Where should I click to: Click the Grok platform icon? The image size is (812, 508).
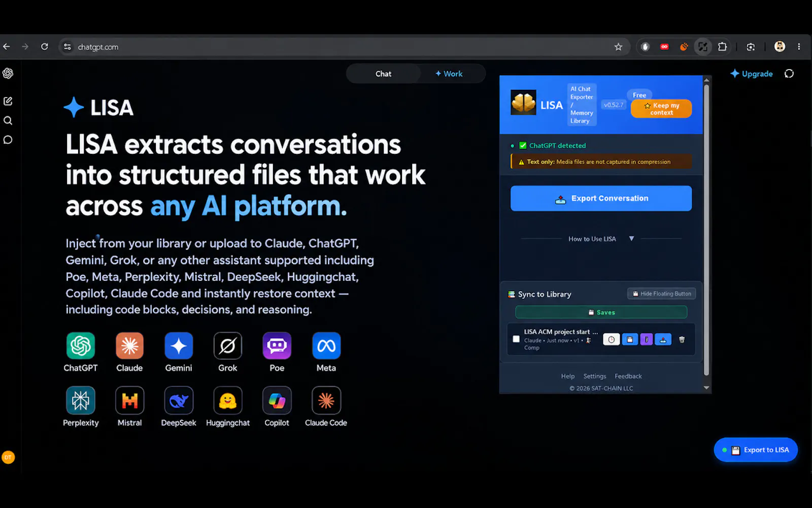[228, 346]
